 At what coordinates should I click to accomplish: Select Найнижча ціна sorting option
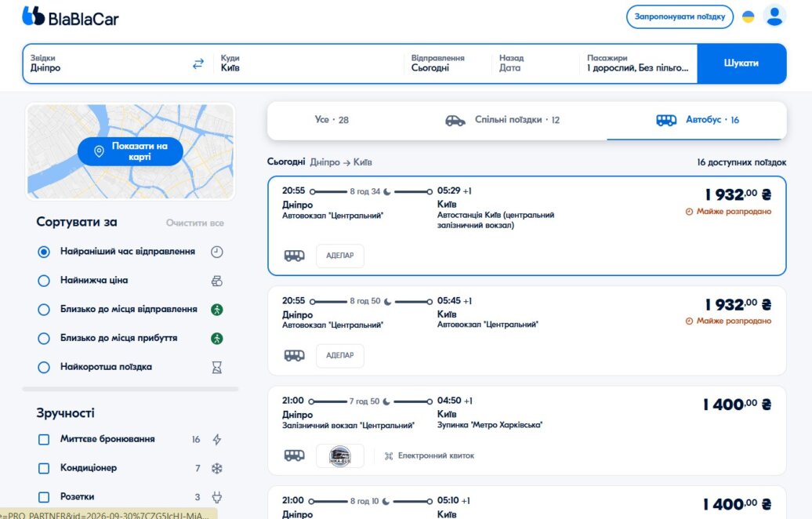pyautogui.click(x=44, y=281)
